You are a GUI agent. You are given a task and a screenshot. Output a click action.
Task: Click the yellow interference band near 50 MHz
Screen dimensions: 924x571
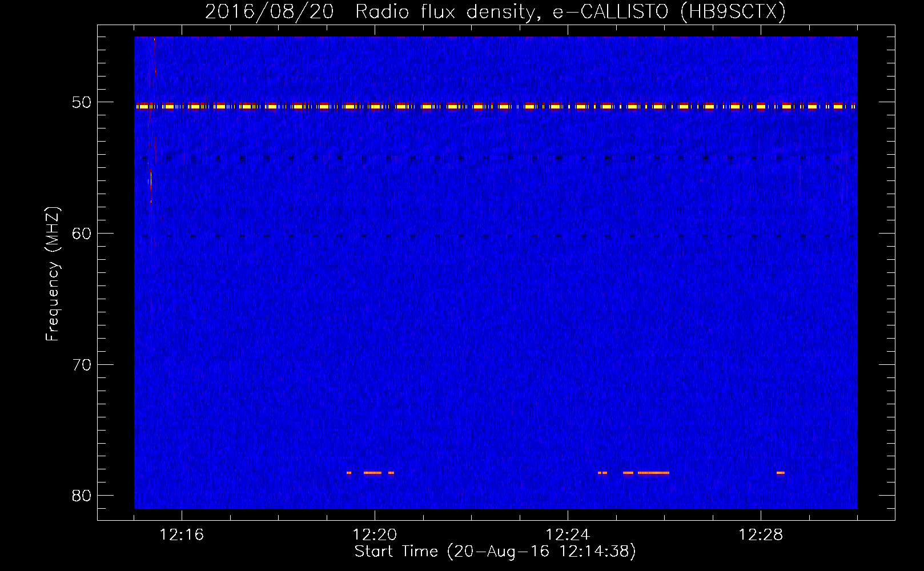(496, 106)
